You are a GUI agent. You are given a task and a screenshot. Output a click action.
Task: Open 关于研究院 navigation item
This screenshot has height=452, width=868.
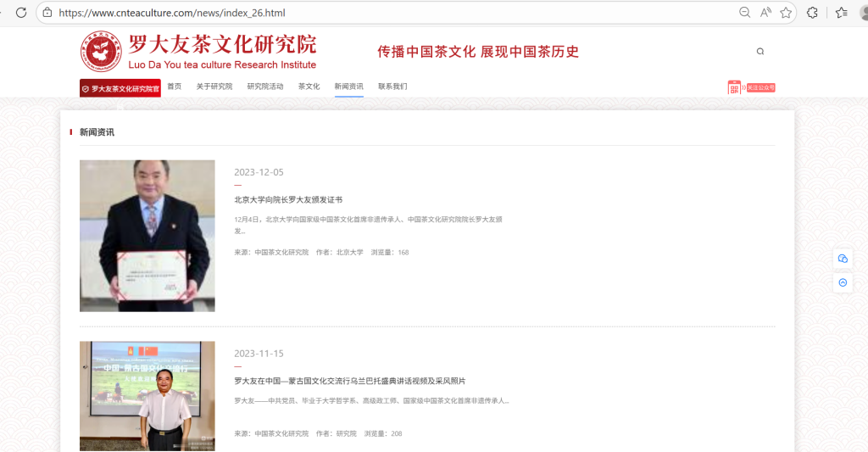coord(214,86)
